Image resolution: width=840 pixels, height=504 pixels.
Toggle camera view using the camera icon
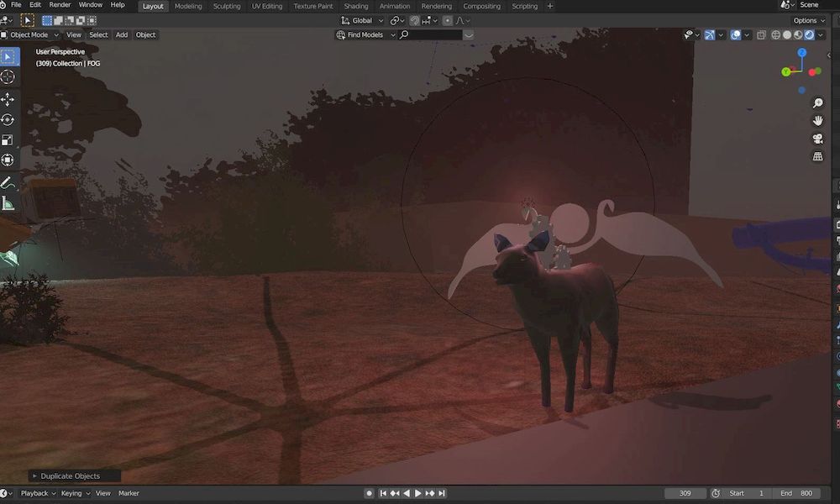(817, 139)
